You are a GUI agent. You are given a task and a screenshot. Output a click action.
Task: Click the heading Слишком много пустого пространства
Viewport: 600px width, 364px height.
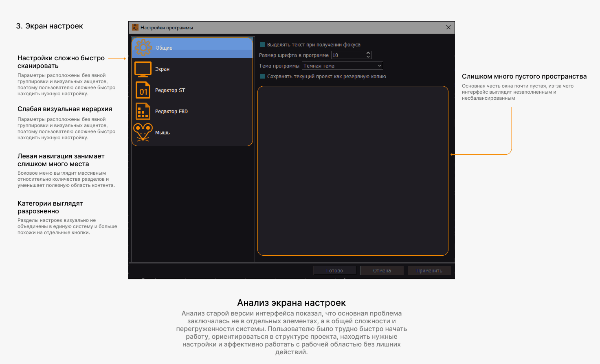click(x=524, y=77)
